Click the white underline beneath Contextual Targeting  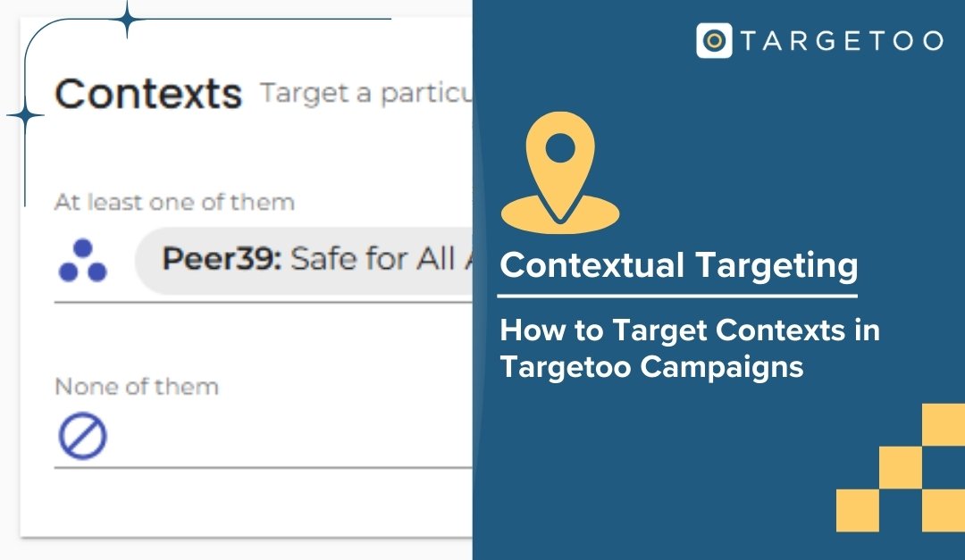tap(677, 296)
